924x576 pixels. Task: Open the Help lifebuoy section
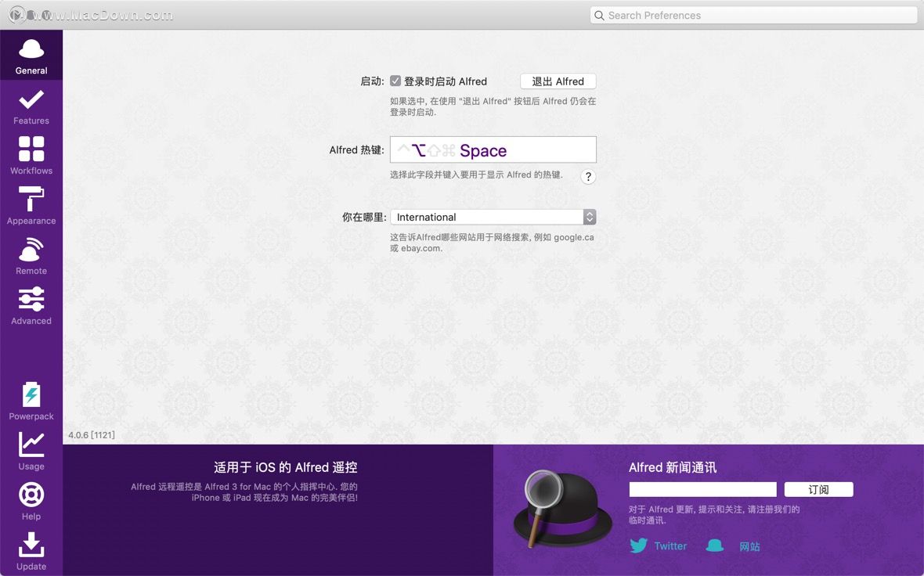tap(31, 501)
